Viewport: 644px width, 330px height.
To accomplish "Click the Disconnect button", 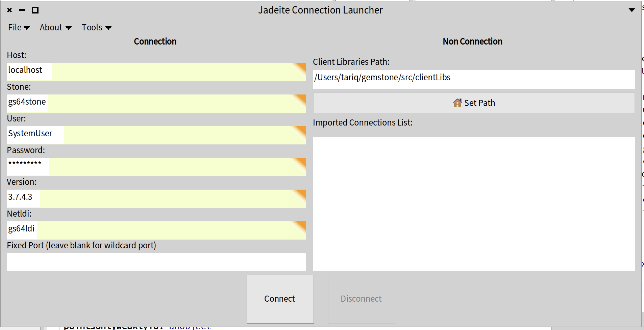I will tap(361, 299).
